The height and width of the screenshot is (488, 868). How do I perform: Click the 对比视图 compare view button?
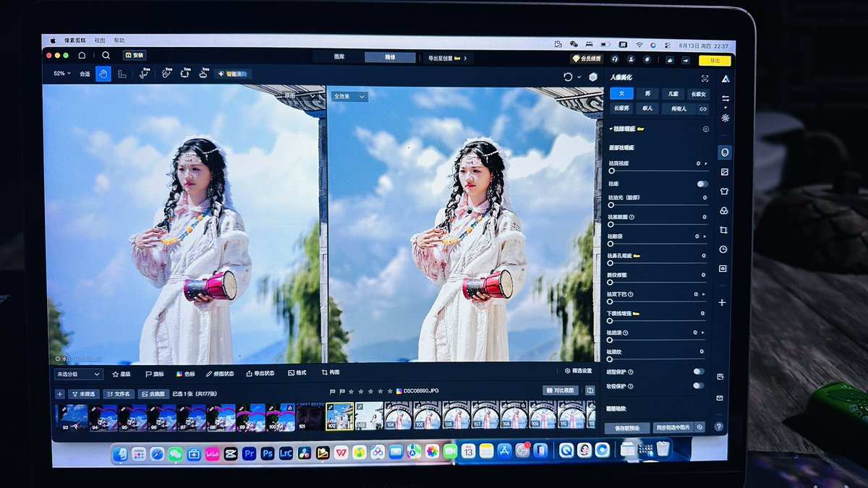[562, 390]
